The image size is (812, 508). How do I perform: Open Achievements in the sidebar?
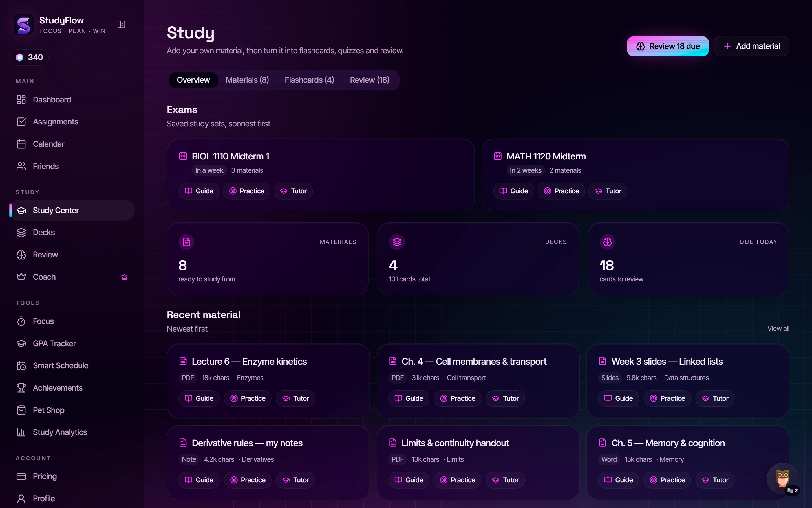72,388
